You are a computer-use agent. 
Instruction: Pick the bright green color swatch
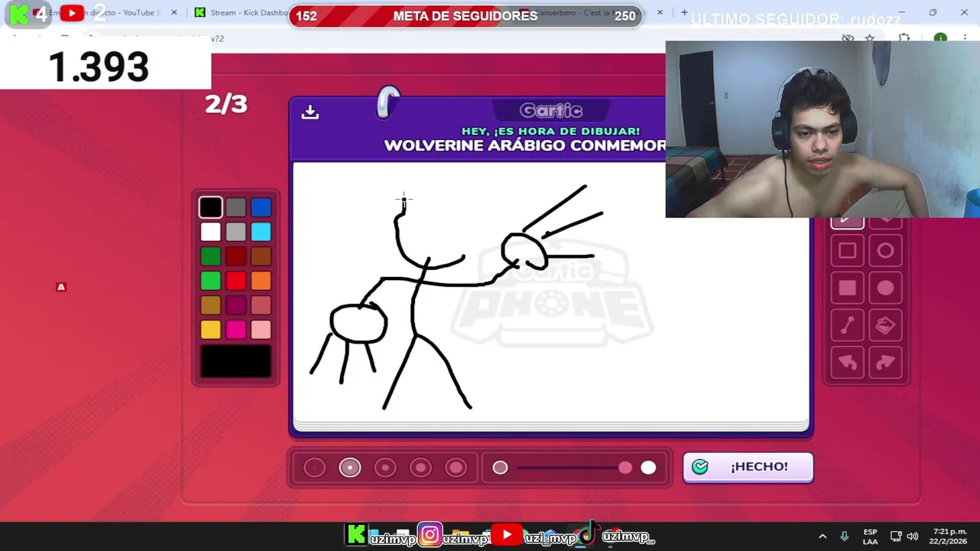pyautogui.click(x=211, y=281)
